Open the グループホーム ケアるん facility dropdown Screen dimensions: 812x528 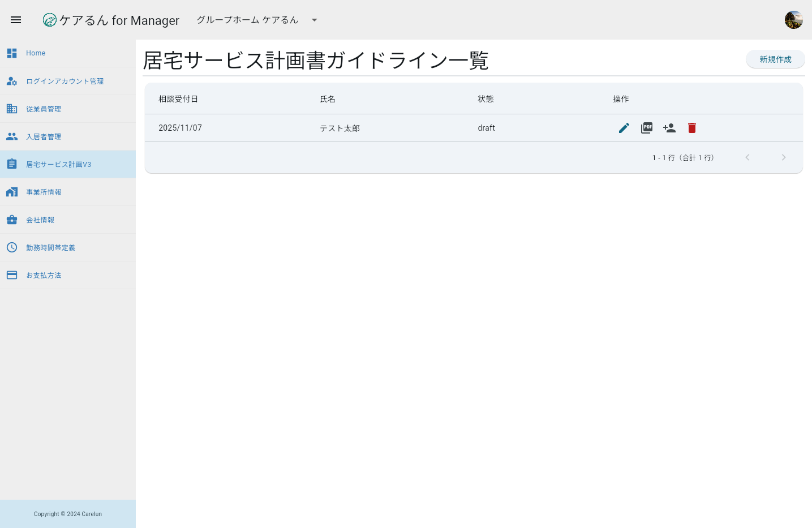[314, 20]
